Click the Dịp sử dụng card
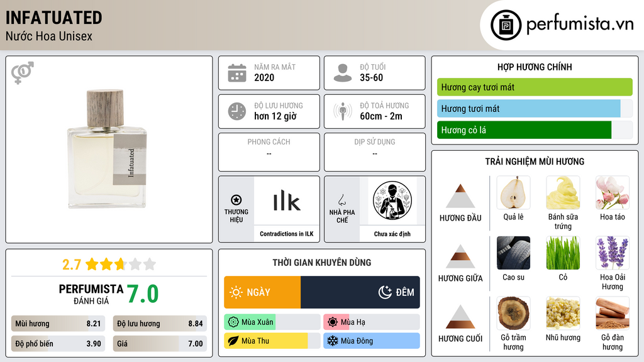The width and height of the screenshot is (644, 362). pos(375,152)
